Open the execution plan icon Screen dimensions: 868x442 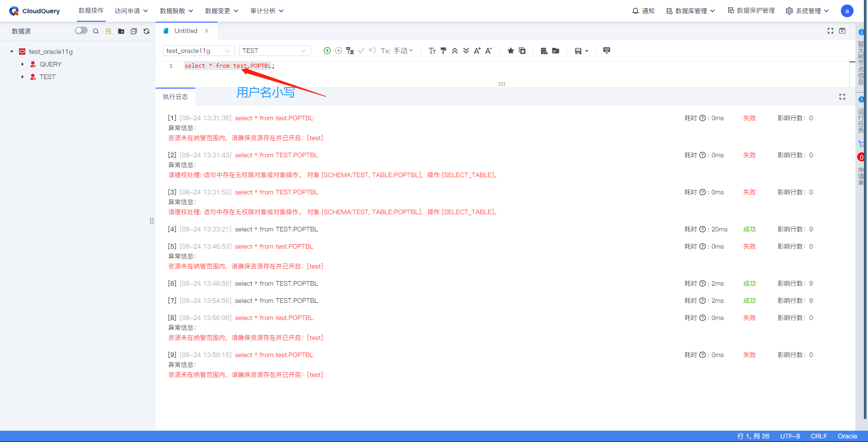point(350,51)
